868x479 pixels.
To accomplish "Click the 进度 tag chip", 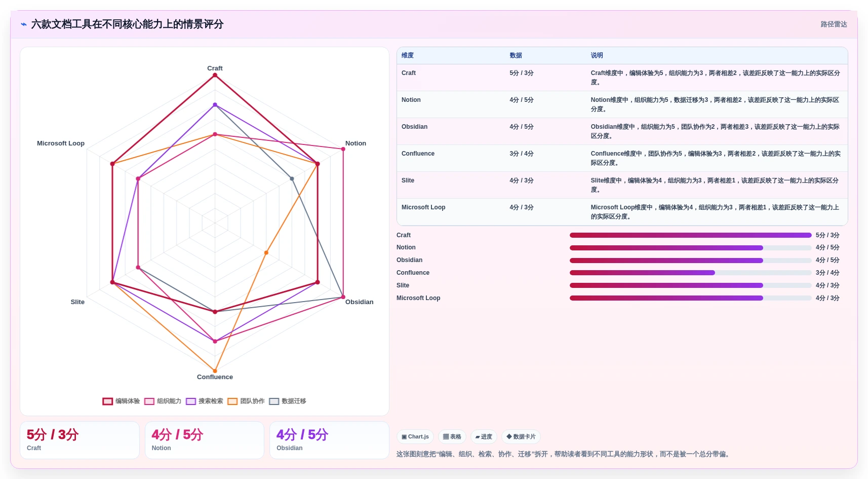I will tap(484, 436).
